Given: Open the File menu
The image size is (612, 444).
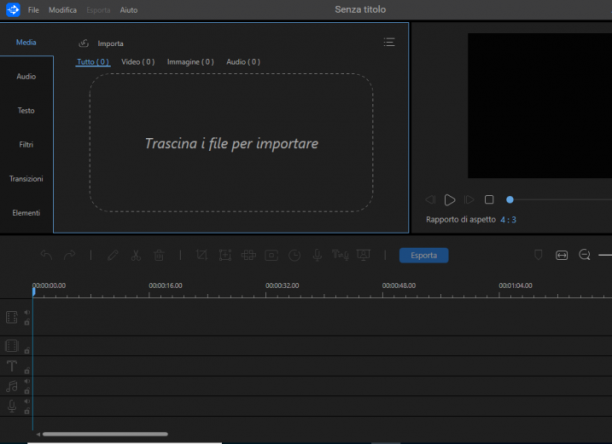Looking at the screenshot, I should [x=33, y=10].
